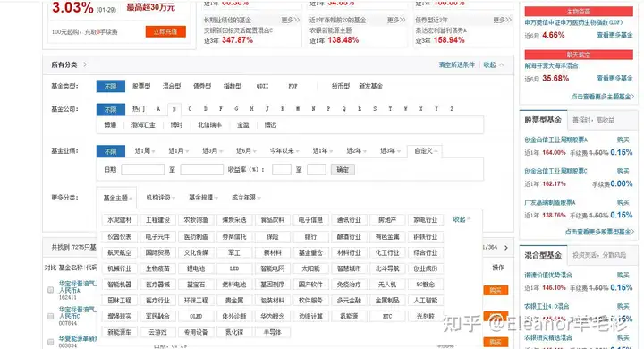Select the 房地产 theme
The image size is (644, 349).
(x=387, y=220)
